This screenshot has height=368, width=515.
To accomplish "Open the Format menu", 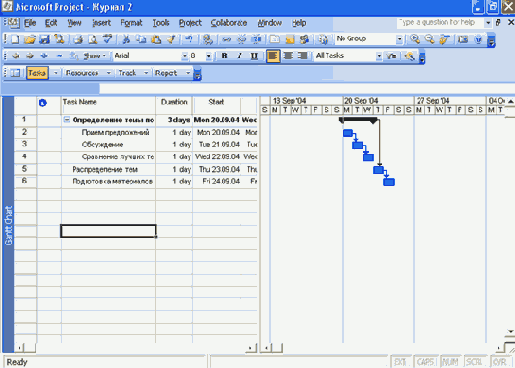I will tap(131, 23).
